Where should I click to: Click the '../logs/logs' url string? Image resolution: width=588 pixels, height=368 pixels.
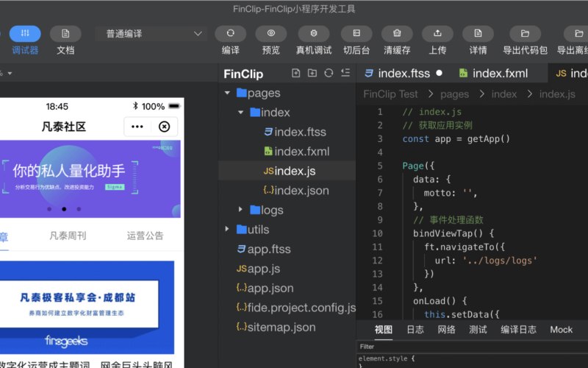pyautogui.click(x=500, y=261)
